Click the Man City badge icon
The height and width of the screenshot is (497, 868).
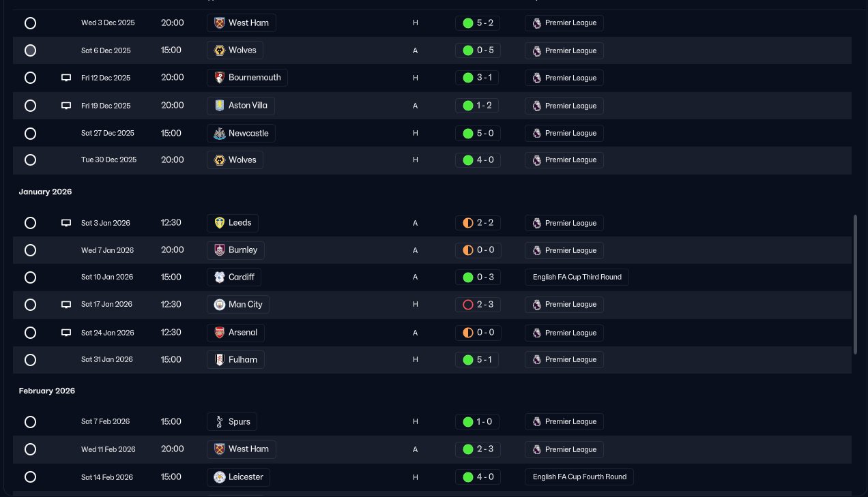219,305
